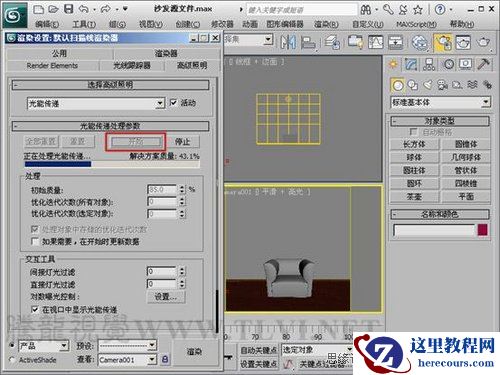Image resolution: width=500 pixels, height=375 pixels.
Task: Click the 停止 button
Action: pyautogui.click(x=182, y=142)
